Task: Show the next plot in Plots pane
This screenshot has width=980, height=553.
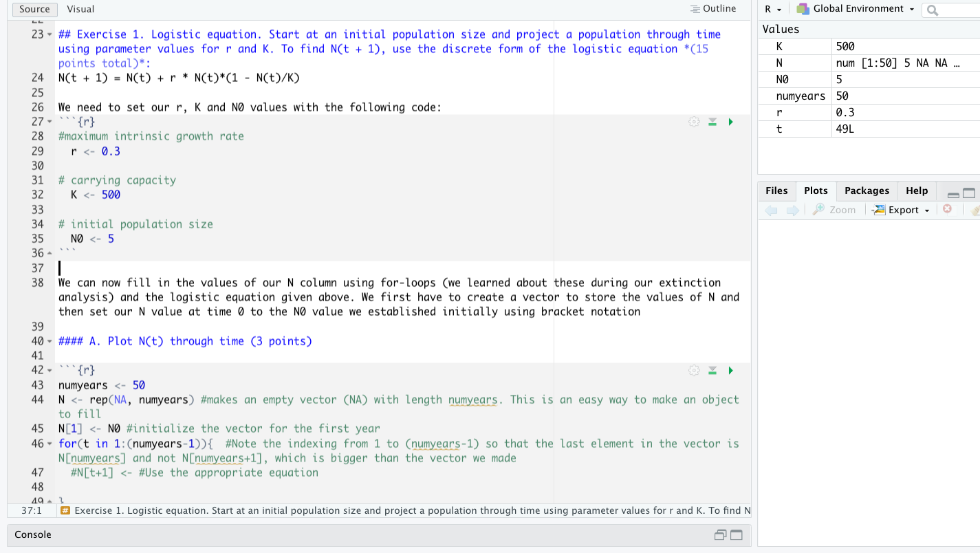Action: click(792, 210)
